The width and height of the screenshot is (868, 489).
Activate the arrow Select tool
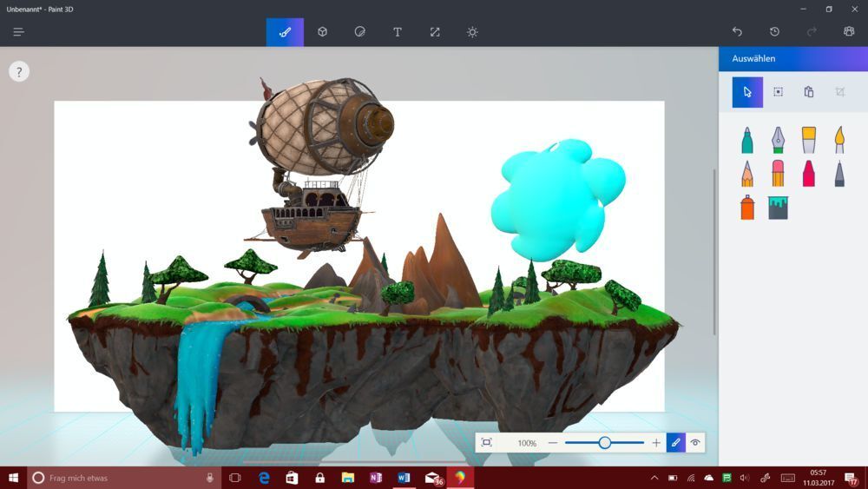747,92
